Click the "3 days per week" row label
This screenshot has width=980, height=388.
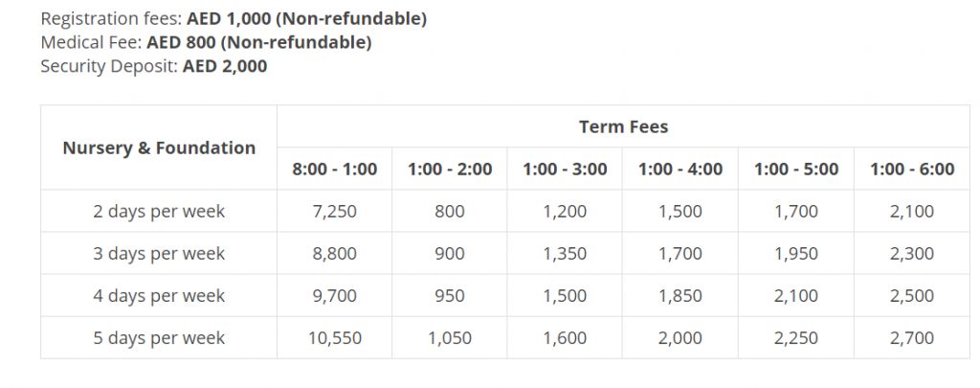[159, 254]
